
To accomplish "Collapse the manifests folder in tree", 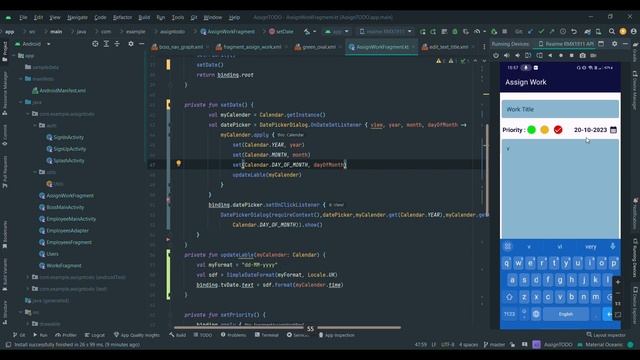I will [21, 79].
